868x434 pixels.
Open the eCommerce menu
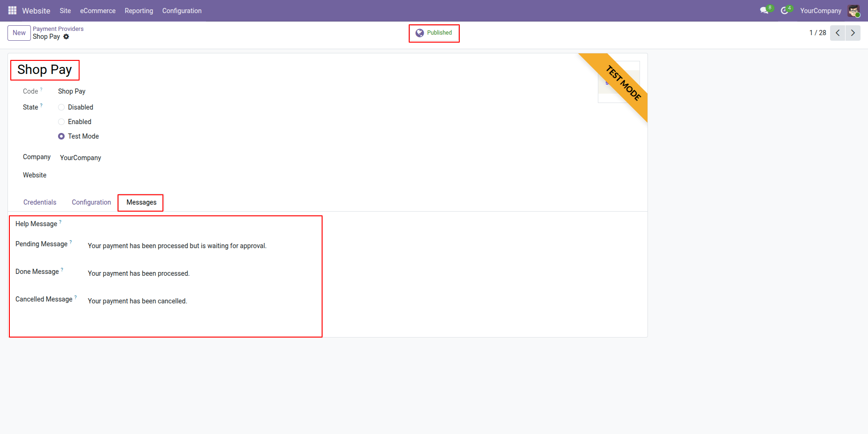point(98,11)
